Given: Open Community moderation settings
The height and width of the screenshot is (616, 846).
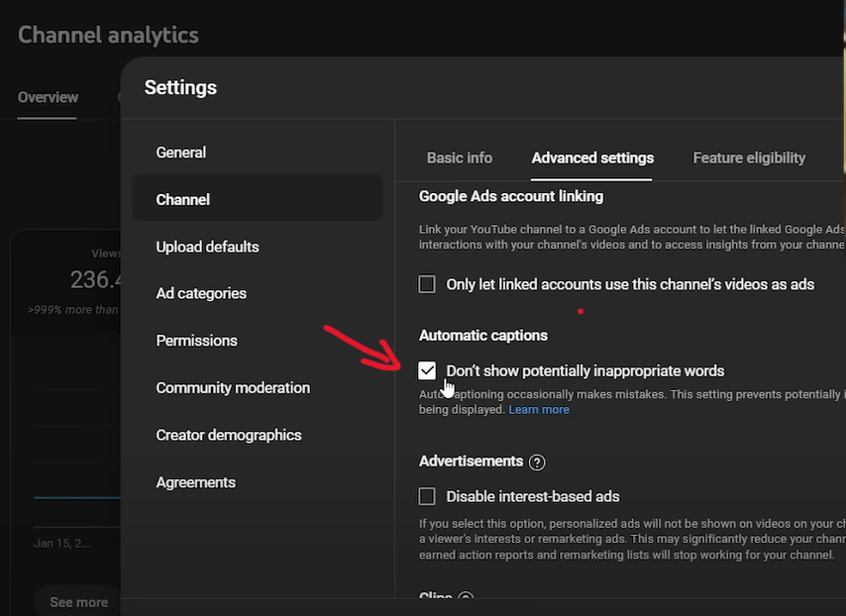Looking at the screenshot, I should 233,388.
